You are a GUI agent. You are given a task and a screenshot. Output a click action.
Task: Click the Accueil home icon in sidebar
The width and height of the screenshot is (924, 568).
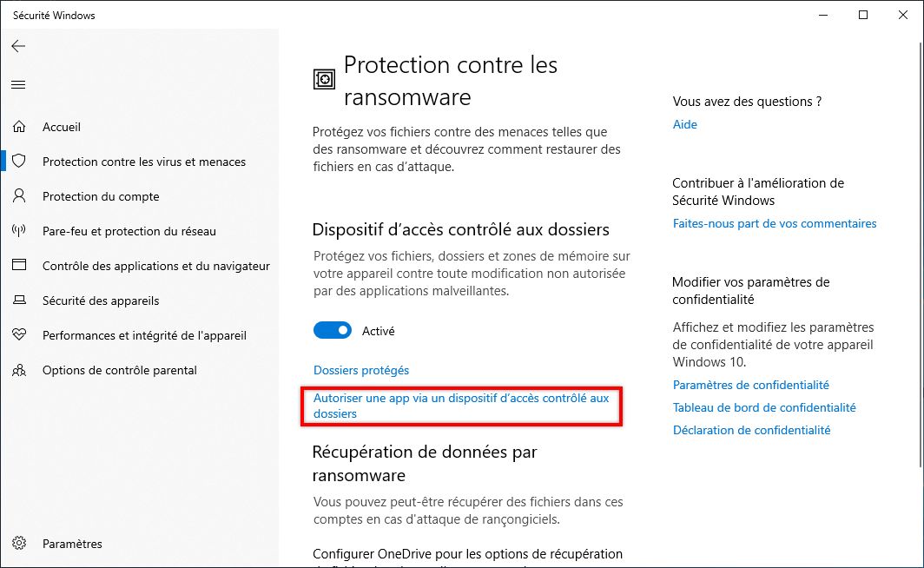(19, 127)
